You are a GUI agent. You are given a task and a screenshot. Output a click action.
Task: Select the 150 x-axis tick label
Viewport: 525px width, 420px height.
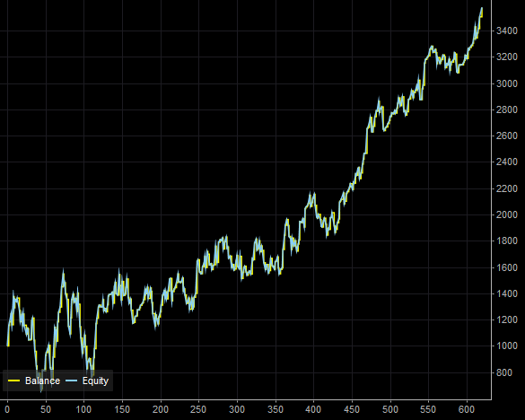[x=122, y=409]
